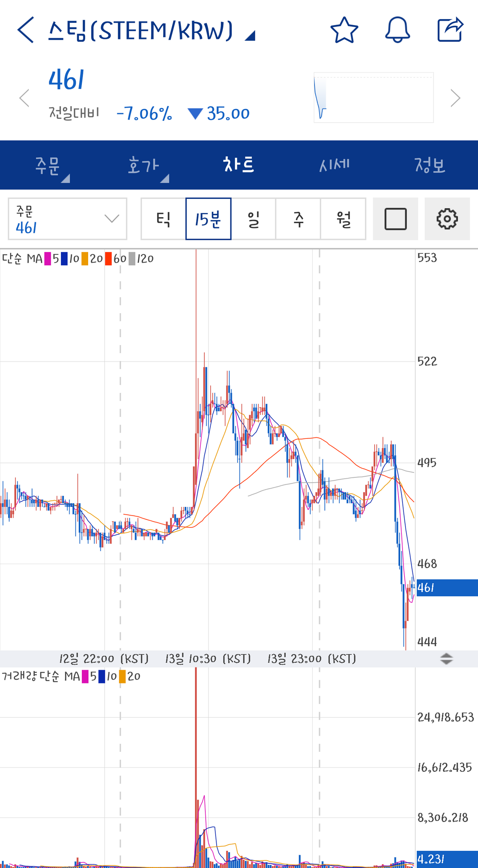Click the 468 price axis label
478x868 pixels.
coord(427,564)
